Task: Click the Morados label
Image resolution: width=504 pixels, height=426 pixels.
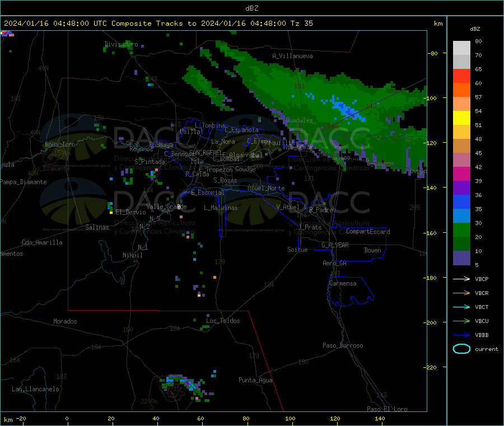Action: [65, 321]
